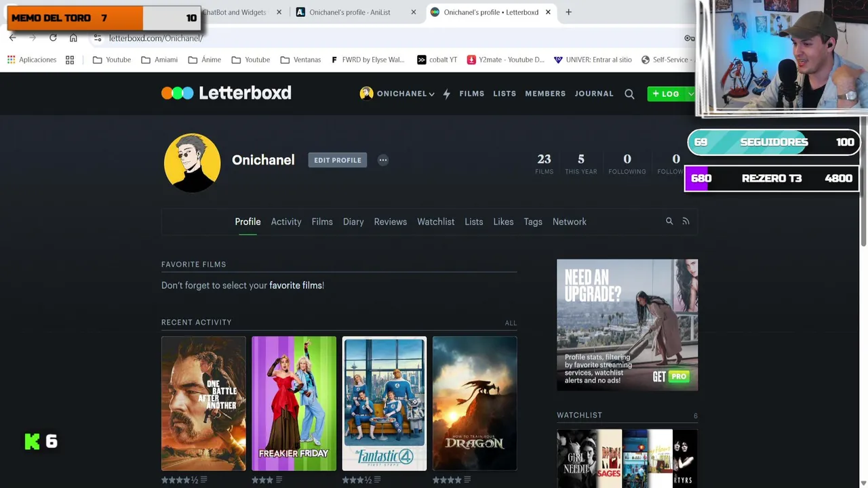Click the ALL link for recent activity
The width and height of the screenshot is (868, 488).
point(511,323)
